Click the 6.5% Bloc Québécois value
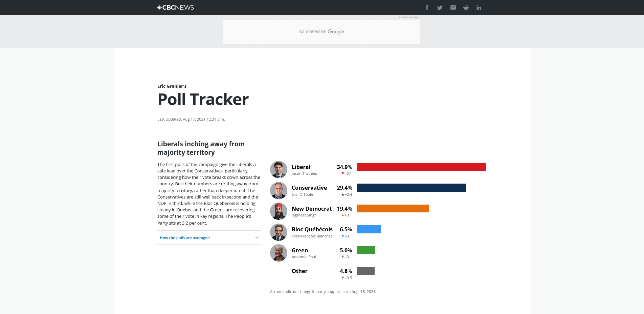Viewport: 644px width, 314px height. pos(346,229)
